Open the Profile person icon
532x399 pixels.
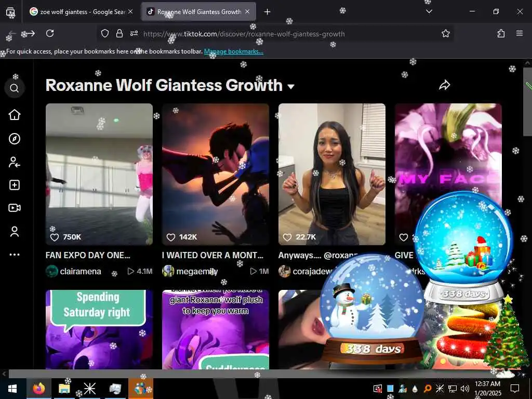tap(14, 232)
